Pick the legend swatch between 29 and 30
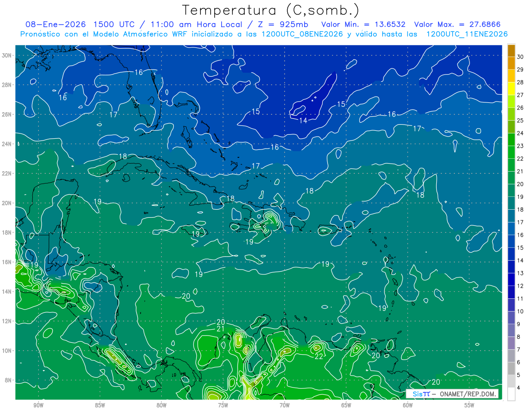Viewport: 532px width, 411px height. [511, 63]
